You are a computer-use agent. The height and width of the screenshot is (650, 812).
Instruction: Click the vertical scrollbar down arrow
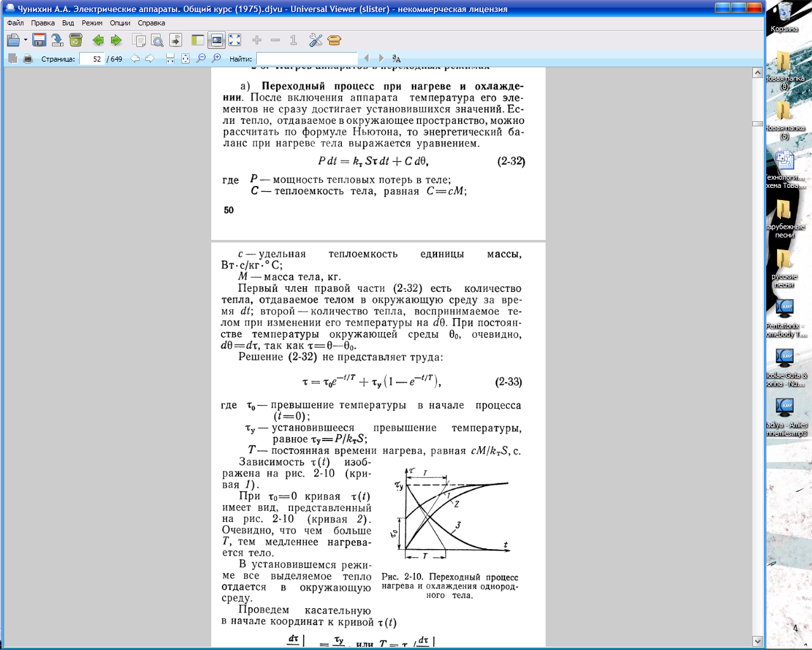757,641
